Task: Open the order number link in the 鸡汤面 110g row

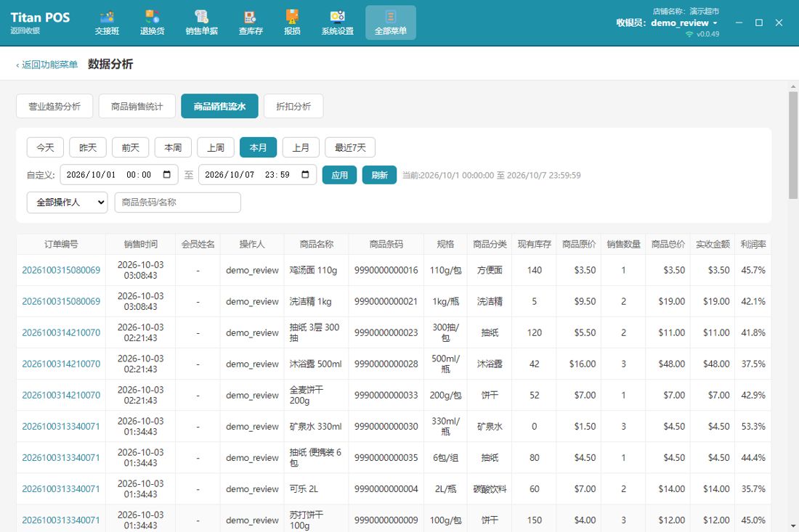Action: coord(61,270)
